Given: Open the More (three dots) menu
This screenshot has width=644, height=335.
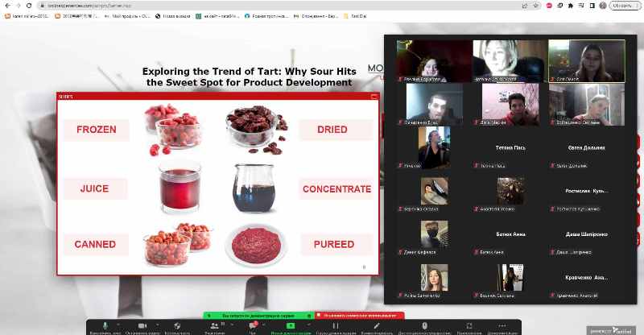Looking at the screenshot, I should 502,326.
